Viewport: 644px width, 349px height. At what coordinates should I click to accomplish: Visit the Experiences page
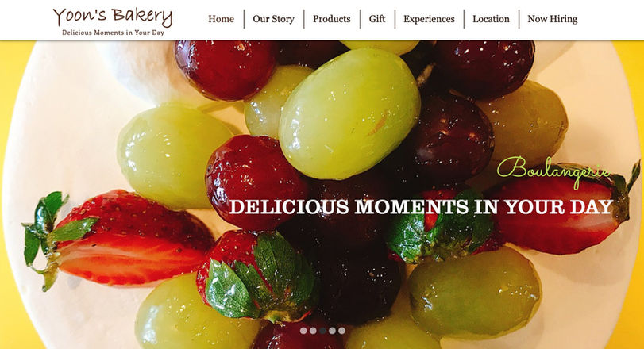click(x=429, y=19)
